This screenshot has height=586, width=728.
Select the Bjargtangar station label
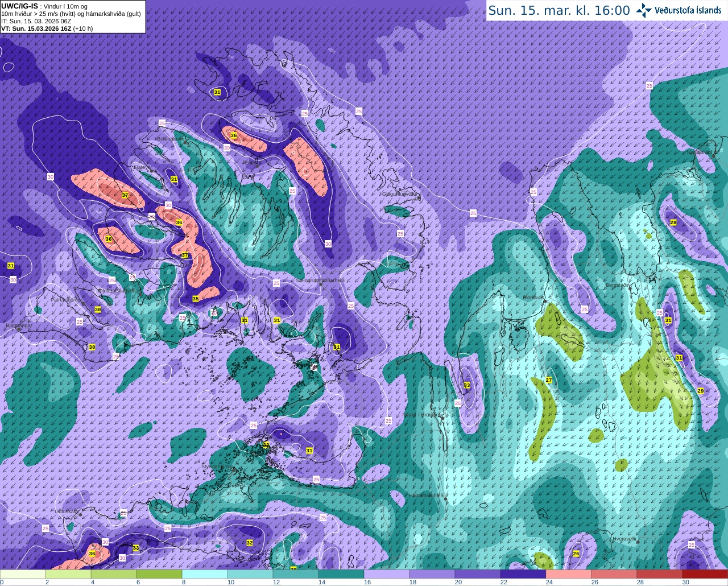(x=19, y=326)
